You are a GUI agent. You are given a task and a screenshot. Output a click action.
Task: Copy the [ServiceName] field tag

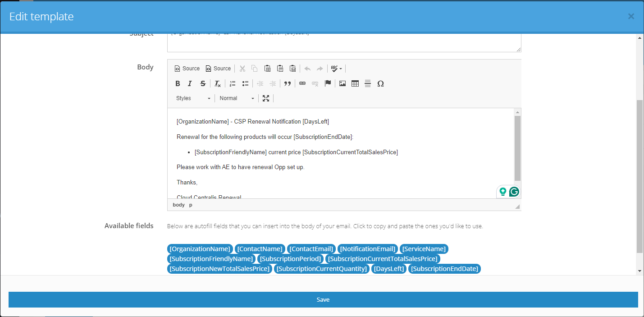coord(424,249)
